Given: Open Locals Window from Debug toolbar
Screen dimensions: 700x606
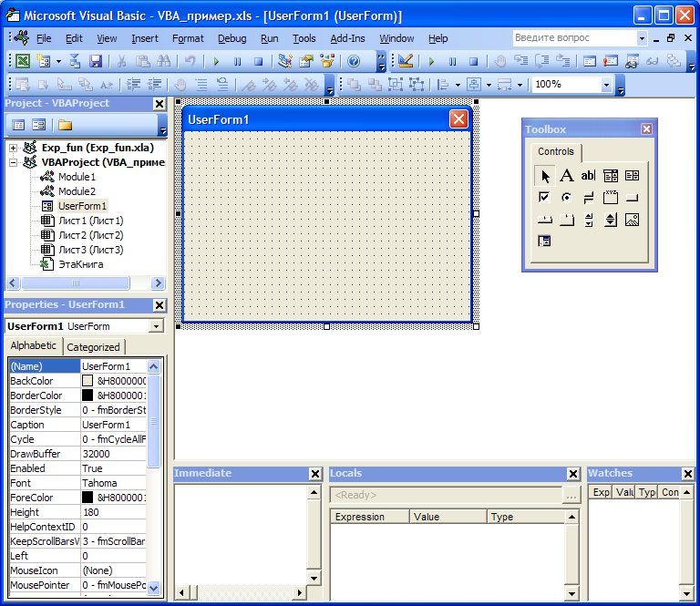Looking at the screenshot, I should (x=590, y=61).
